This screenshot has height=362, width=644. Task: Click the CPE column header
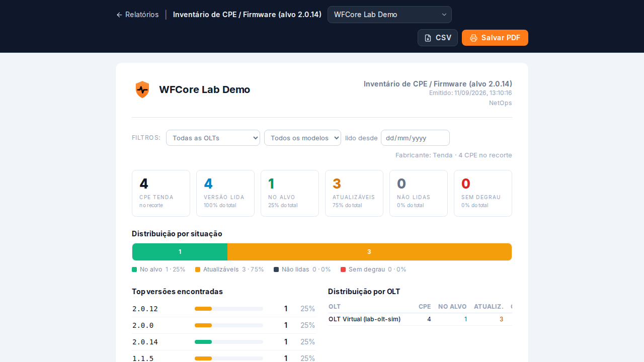[x=425, y=307]
